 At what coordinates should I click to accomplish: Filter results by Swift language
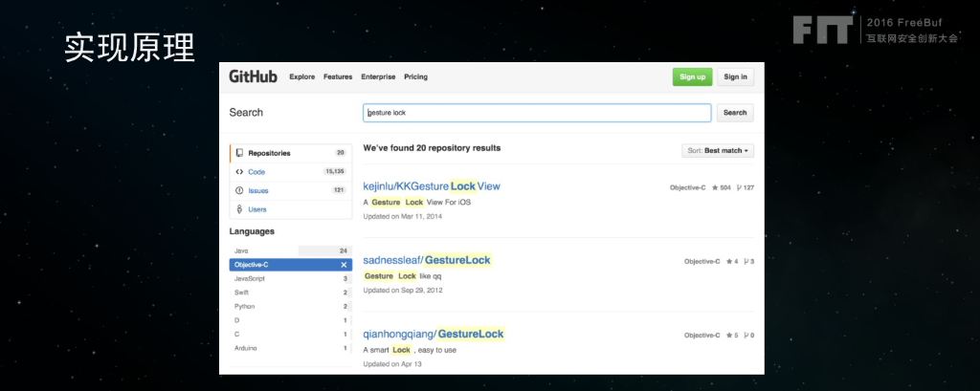point(242,293)
